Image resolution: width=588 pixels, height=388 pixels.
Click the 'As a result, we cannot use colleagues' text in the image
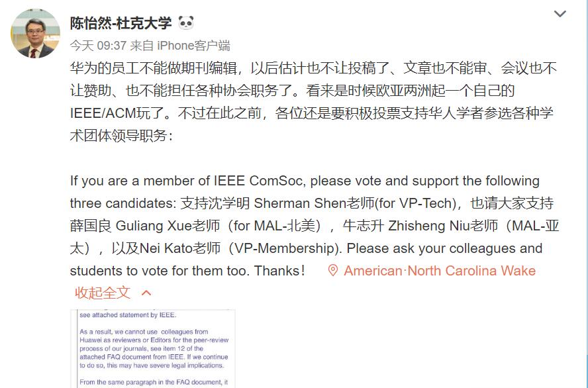pyautogui.click(x=144, y=332)
